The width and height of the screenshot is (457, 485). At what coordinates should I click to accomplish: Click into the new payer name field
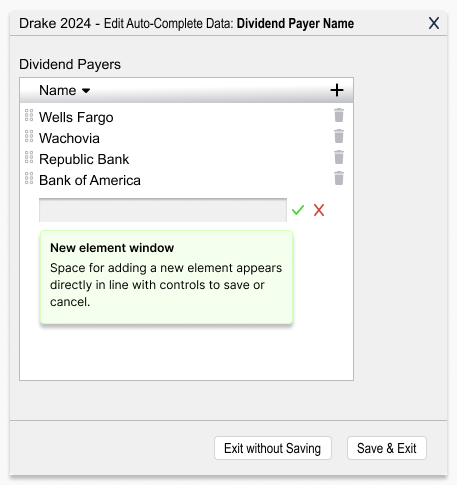click(163, 210)
